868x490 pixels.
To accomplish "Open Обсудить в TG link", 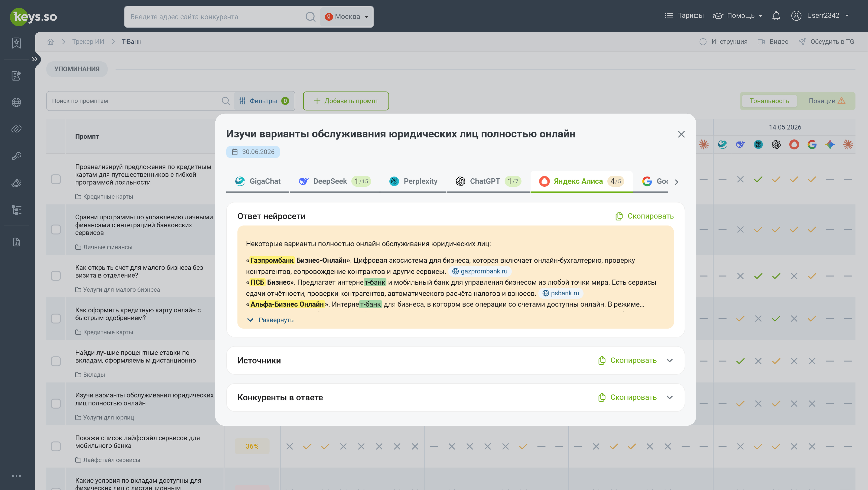I will 826,42.
